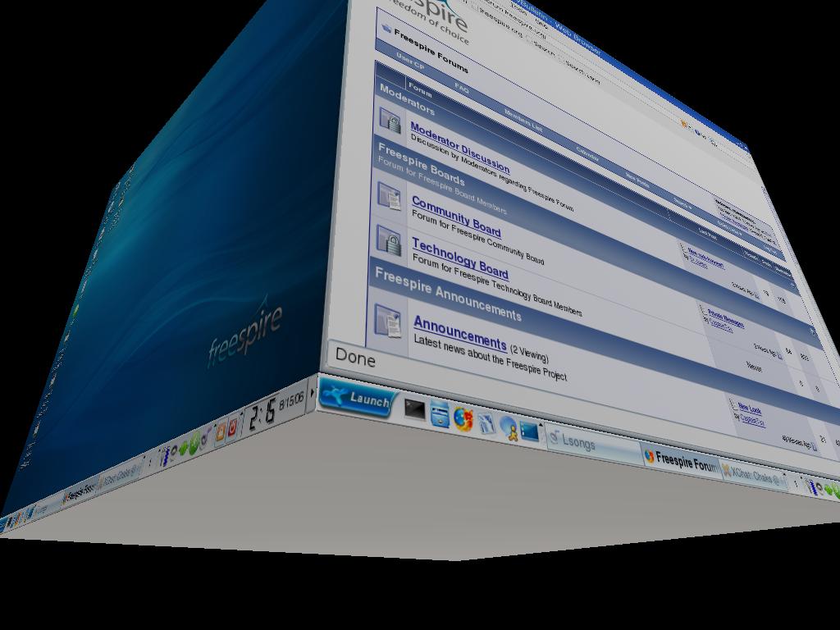
Task: Click "Forum for Freespire Community Board" description
Action: pyautogui.click(x=478, y=236)
